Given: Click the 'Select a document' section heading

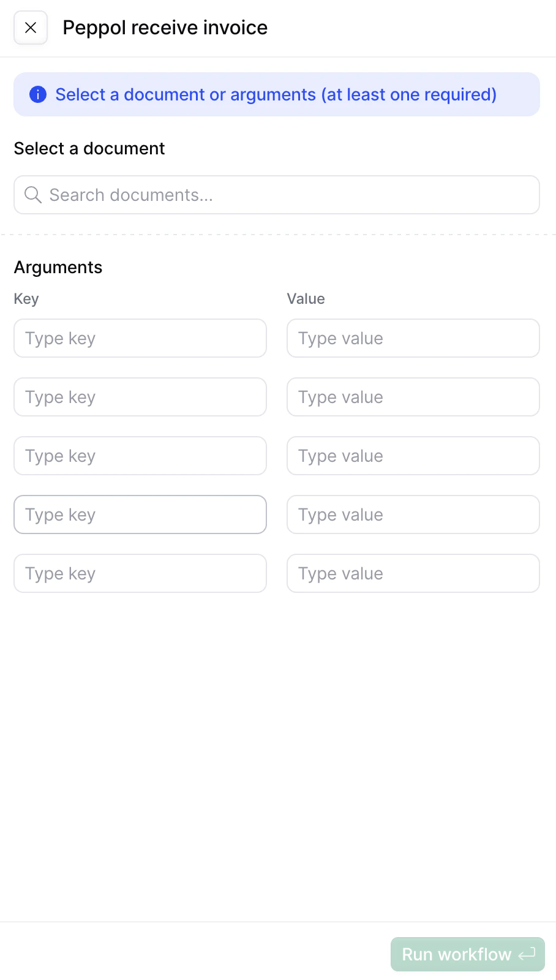Looking at the screenshot, I should pos(89,148).
